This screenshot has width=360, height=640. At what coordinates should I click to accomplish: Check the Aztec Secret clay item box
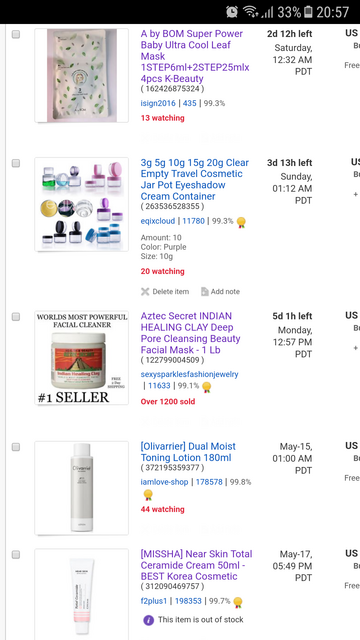click(16, 317)
